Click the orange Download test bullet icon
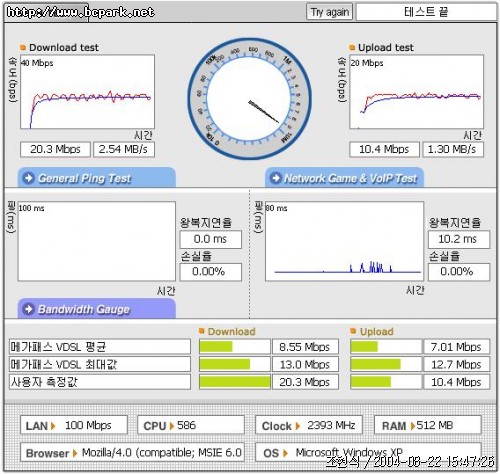This screenshot has width=500, height=474. click(23, 47)
